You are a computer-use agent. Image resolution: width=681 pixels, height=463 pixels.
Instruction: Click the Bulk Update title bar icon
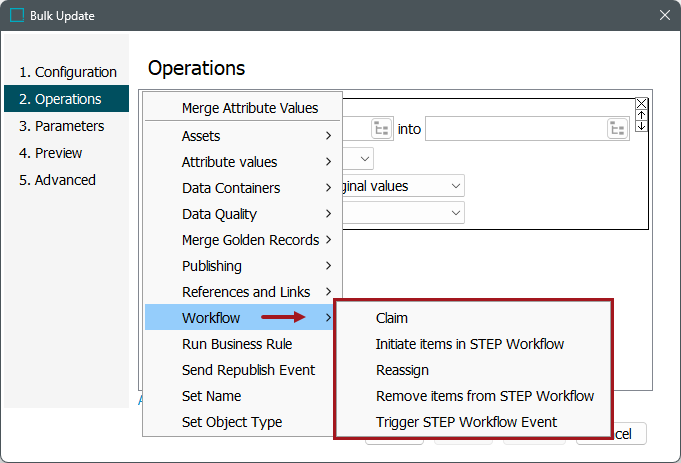click(x=17, y=15)
